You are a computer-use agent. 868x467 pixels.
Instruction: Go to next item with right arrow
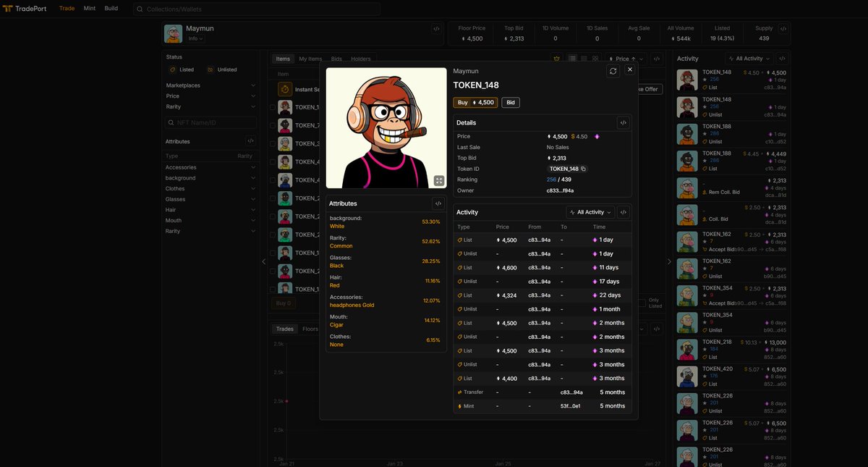[x=669, y=261]
